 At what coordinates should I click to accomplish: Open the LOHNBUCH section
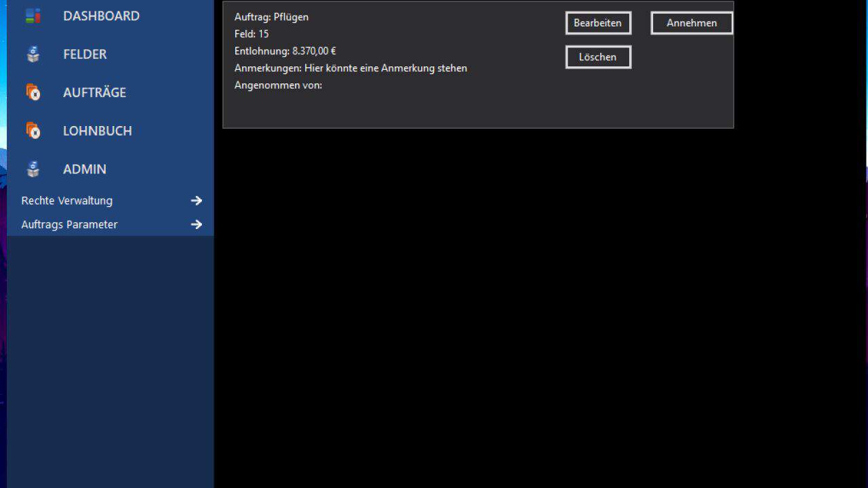97,131
